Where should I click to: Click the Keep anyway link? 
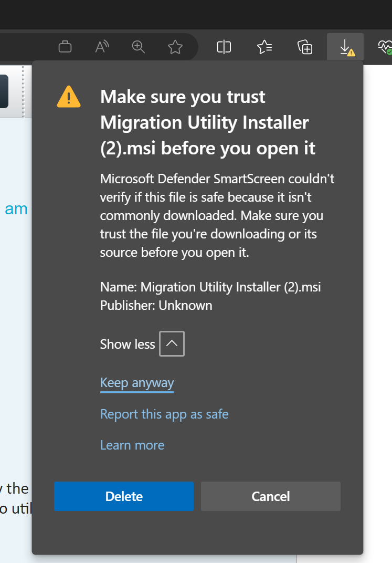137,383
